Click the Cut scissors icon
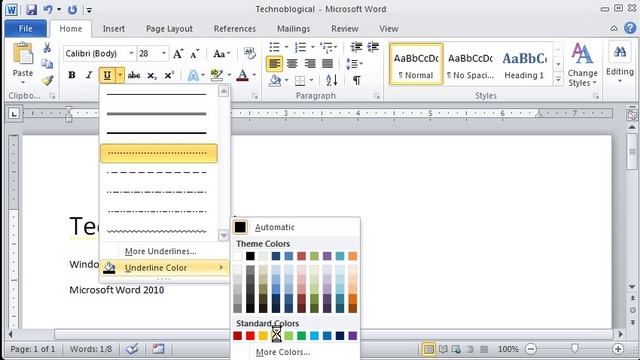The height and width of the screenshot is (360, 640). pyautogui.click(x=47, y=48)
